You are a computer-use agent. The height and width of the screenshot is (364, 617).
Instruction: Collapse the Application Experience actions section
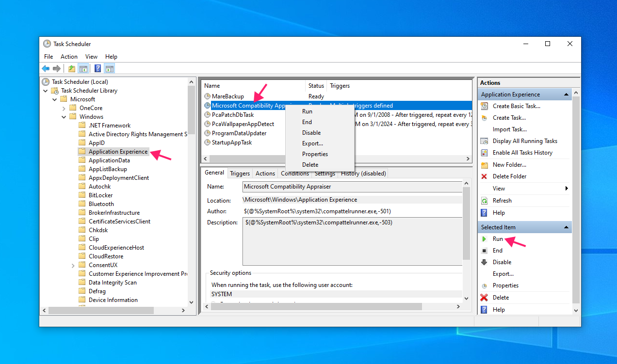tap(566, 95)
